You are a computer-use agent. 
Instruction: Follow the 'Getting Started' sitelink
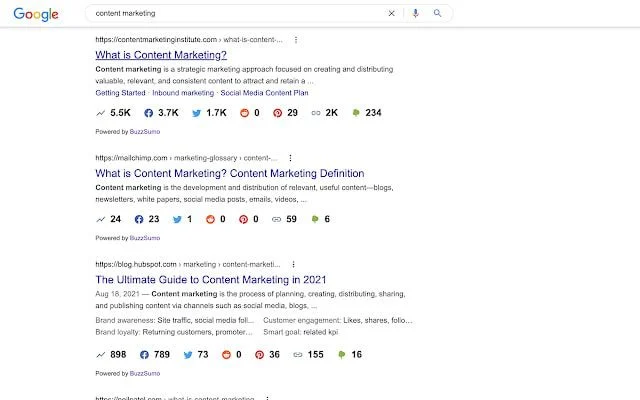[120, 93]
